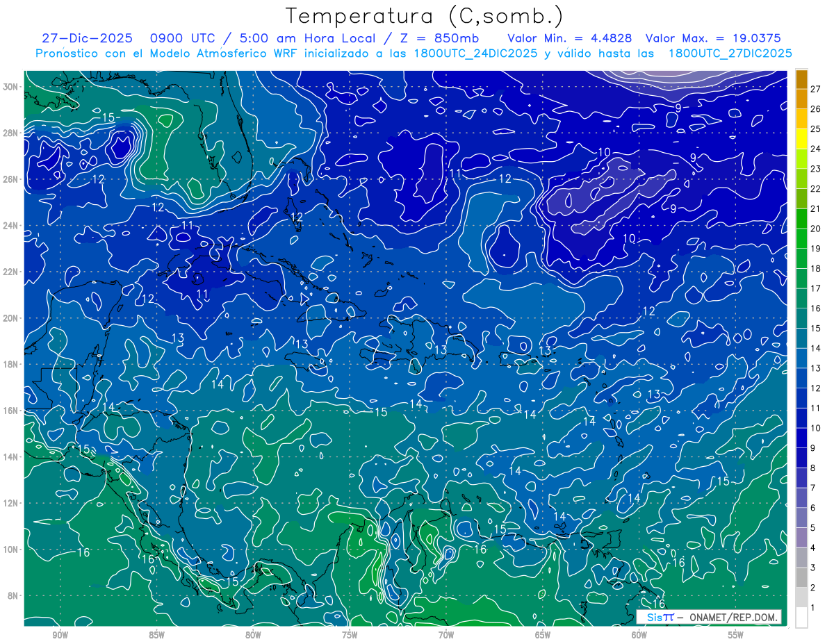Image resolution: width=834 pixels, height=644 pixels.
Task: Click the "10N" latitude axis label
Action: pos(12,550)
